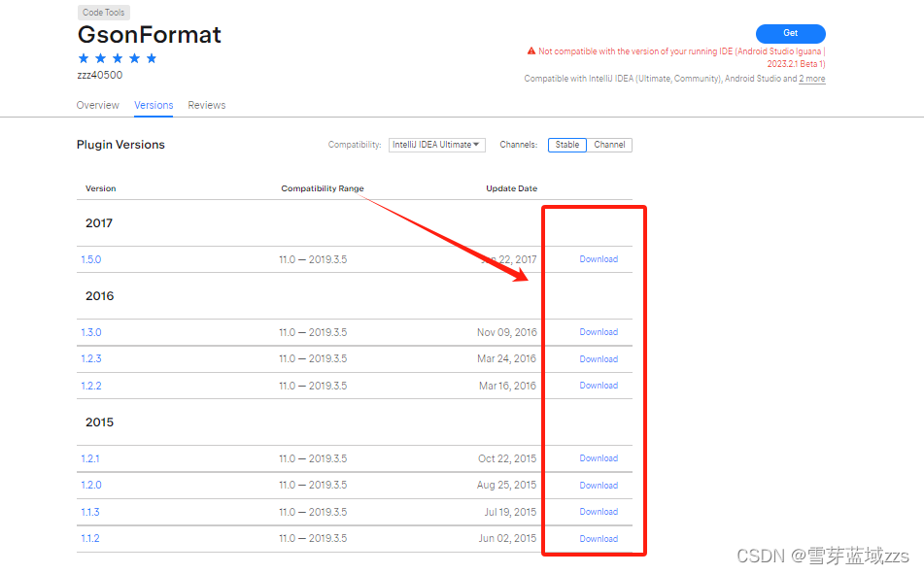This screenshot has width=924, height=574.
Task: Open version 1.5.0 link
Action: [91, 259]
